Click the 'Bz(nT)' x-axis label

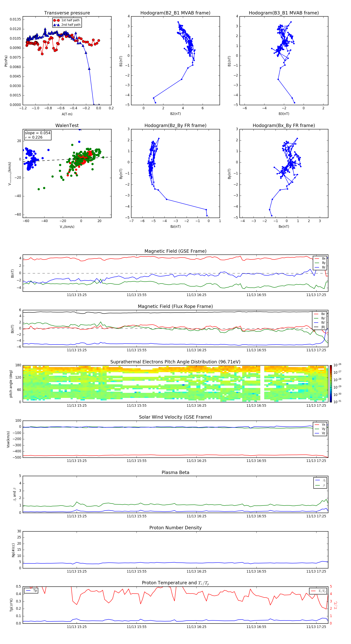coord(175,227)
